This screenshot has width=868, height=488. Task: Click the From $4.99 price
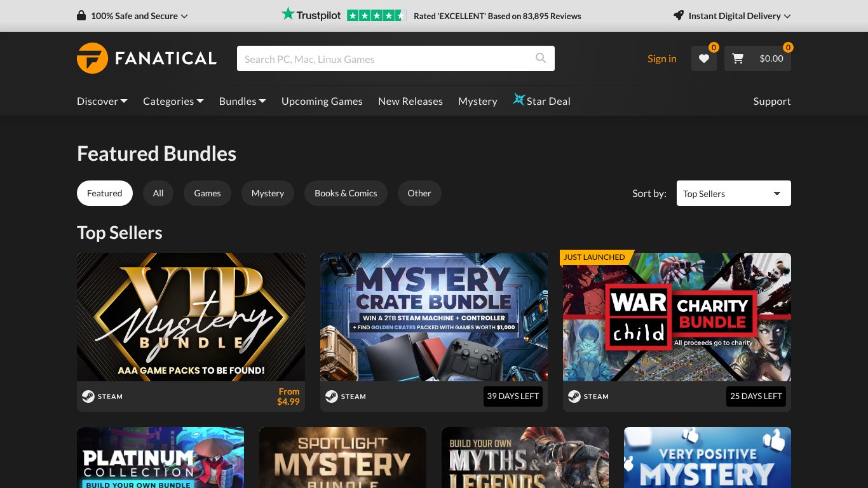[x=288, y=396]
